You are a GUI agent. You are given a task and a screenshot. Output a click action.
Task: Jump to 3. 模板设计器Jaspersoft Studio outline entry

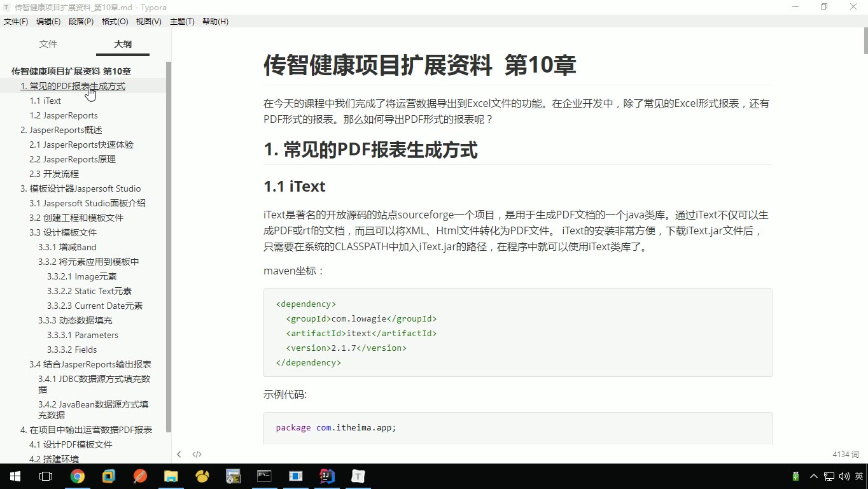pos(81,188)
